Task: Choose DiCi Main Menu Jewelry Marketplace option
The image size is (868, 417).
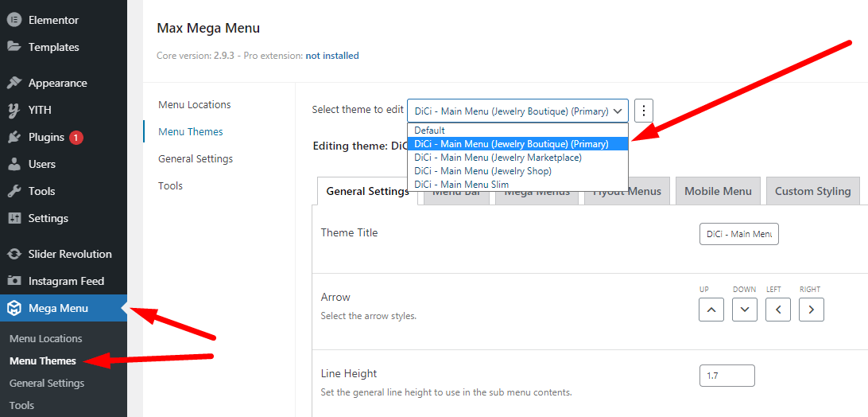Action: click(517, 158)
